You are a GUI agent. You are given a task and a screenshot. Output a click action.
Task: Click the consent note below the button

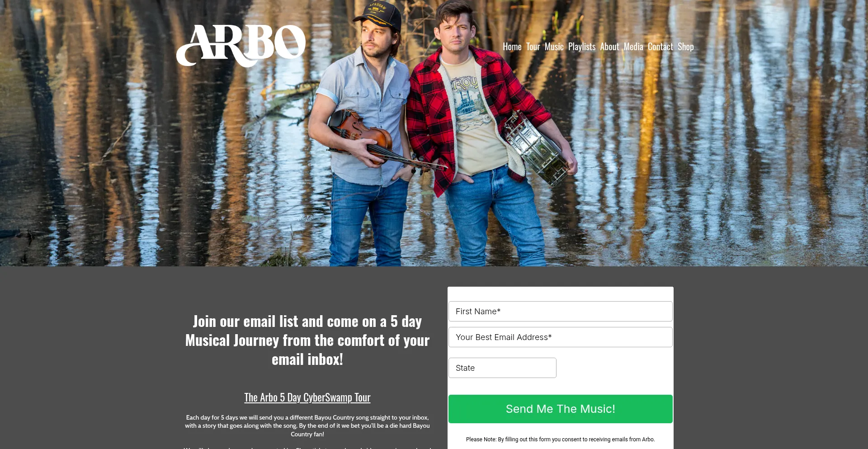click(560, 439)
